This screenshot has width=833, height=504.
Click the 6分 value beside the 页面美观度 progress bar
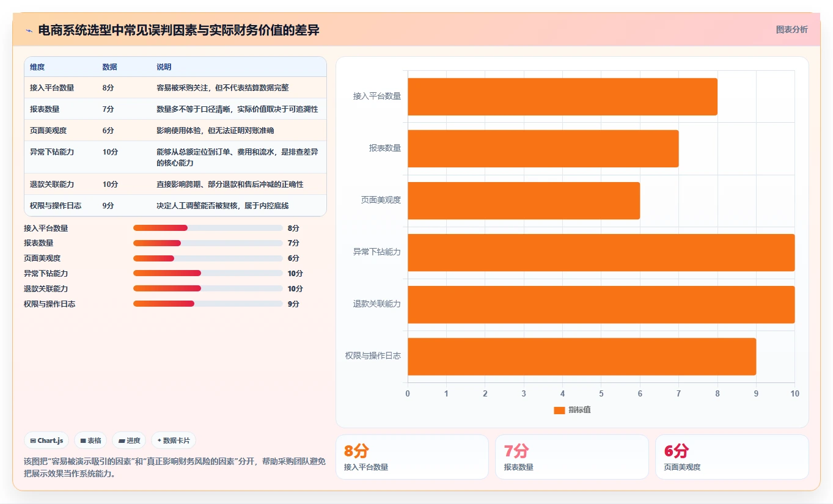point(293,258)
